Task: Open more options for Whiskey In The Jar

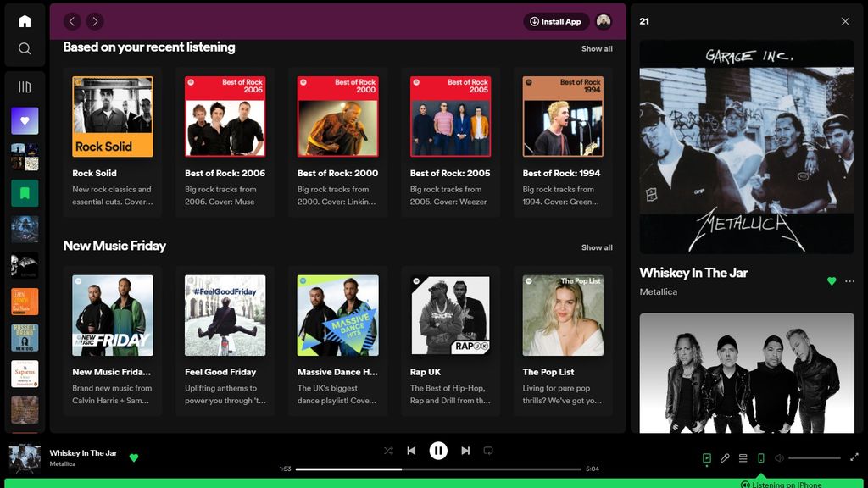Action: pyautogui.click(x=849, y=280)
